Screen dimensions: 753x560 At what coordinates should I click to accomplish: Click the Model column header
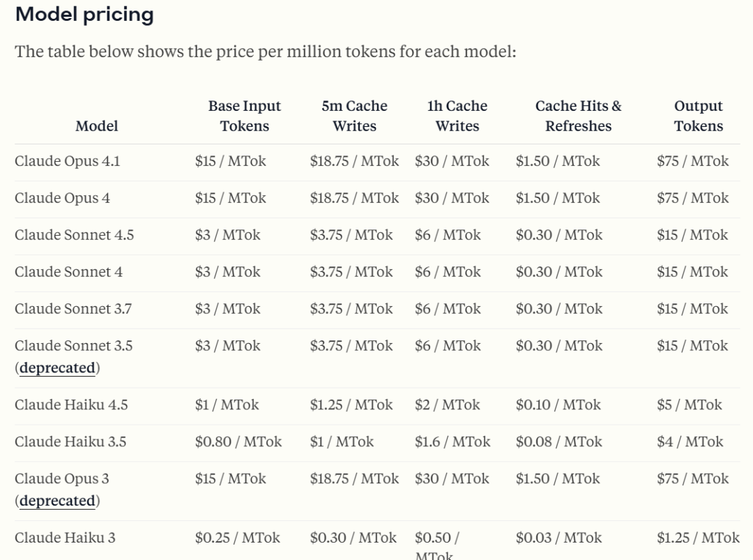tap(97, 126)
